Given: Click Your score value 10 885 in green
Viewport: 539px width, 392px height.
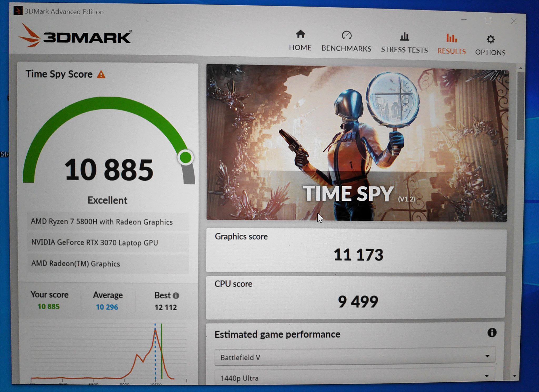Looking at the screenshot, I should tap(48, 306).
